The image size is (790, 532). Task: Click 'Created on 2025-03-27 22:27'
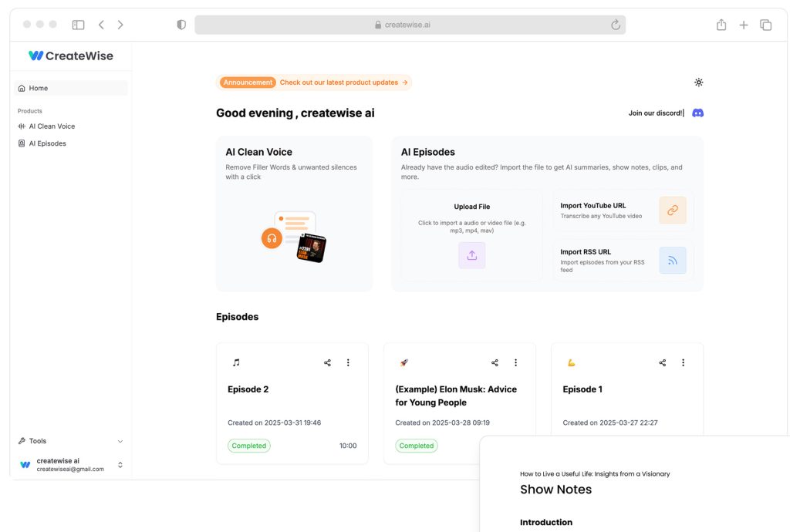pos(610,423)
